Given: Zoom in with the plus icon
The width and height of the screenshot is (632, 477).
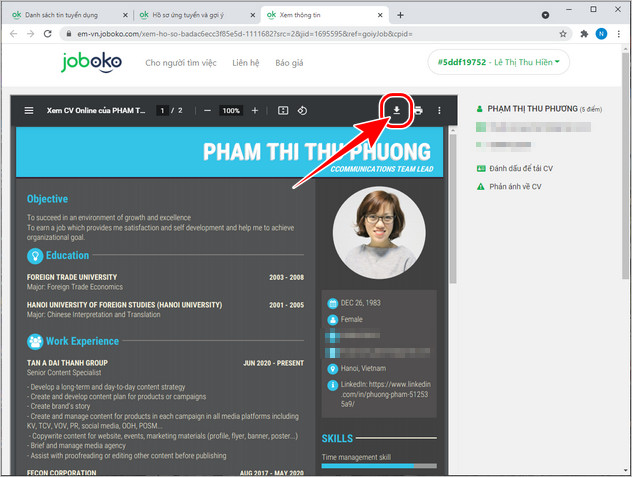Looking at the screenshot, I should [x=255, y=110].
